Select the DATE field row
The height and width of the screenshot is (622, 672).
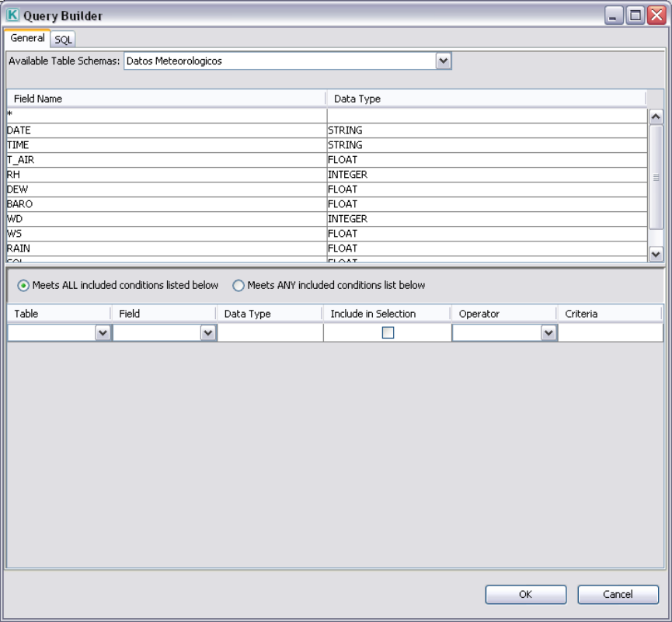[x=327, y=130]
